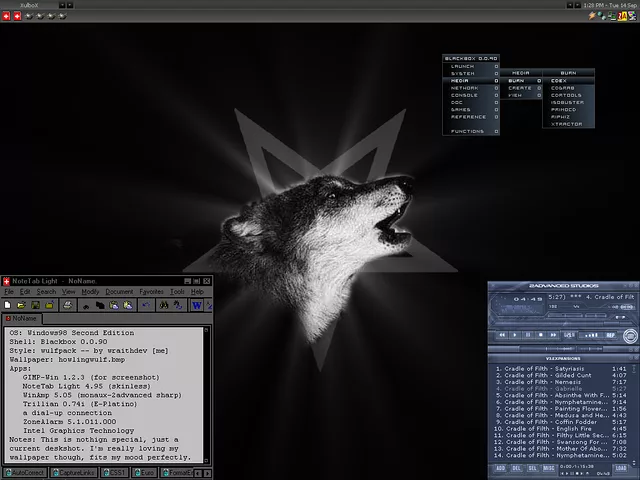640x480 pixels.
Task: Click the blue W icon in NoteTab
Action: click(197, 305)
